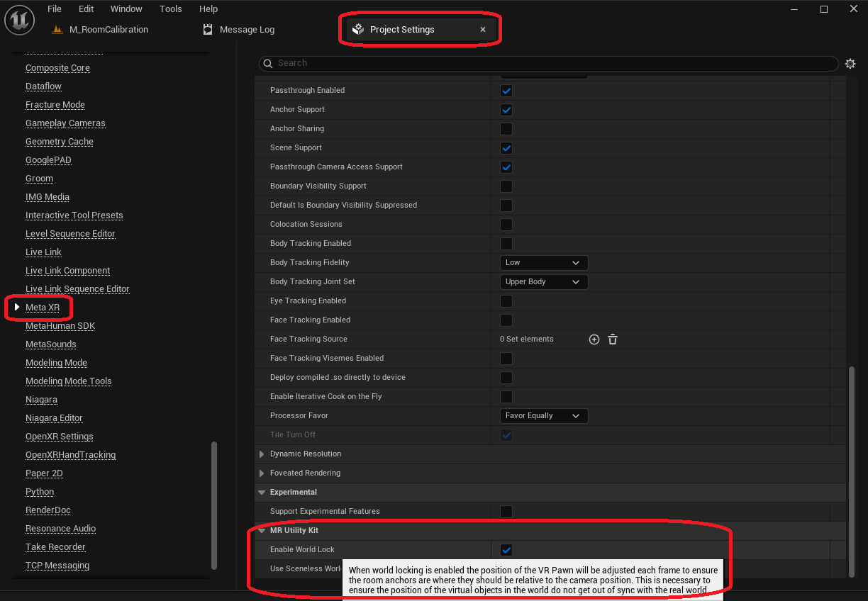
Task: Check Deploy compiled .so directly to device
Action: (506, 378)
